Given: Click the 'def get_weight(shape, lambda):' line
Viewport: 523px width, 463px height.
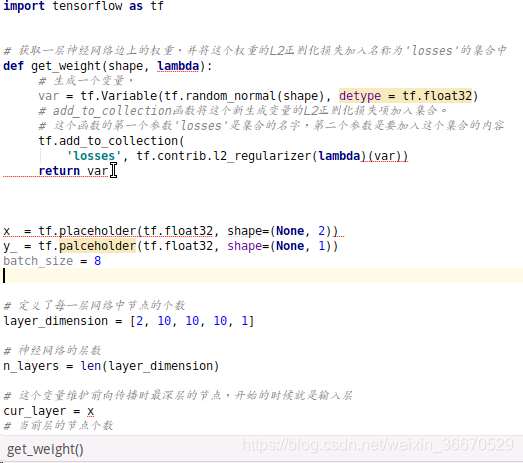Looking at the screenshot, I should [107, 66].
